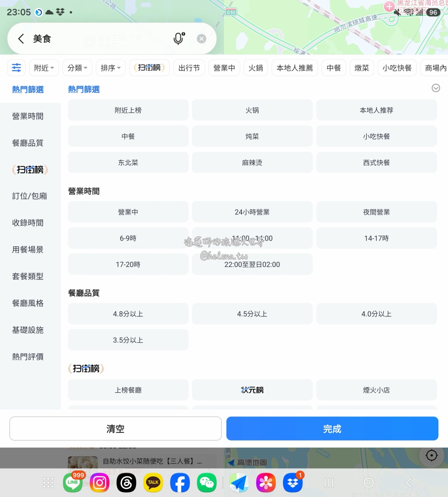The image size is (448, 497).
Task: Toggle the 24小時營業 filter option
Action: coord(252,212)
